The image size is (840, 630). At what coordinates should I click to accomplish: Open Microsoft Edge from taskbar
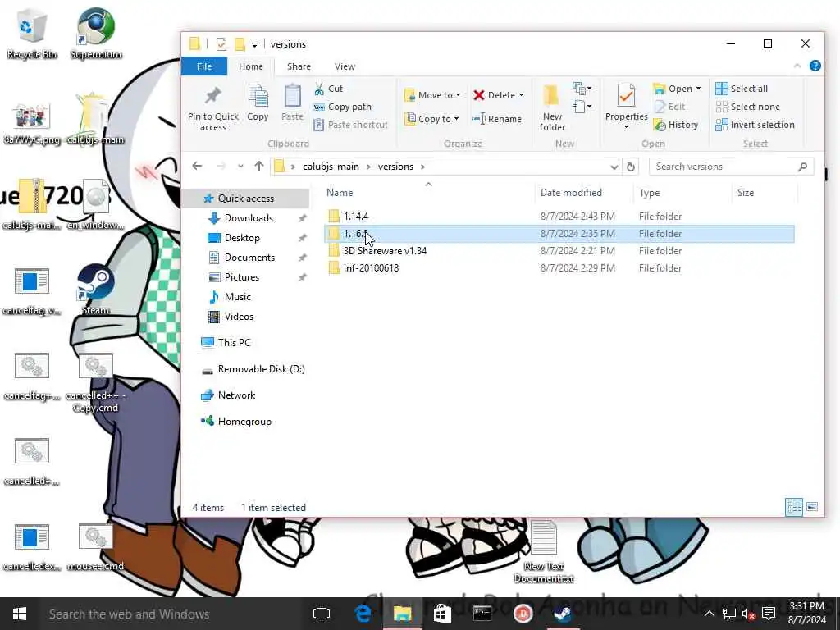pyautogui.click(x=363, y=614)
